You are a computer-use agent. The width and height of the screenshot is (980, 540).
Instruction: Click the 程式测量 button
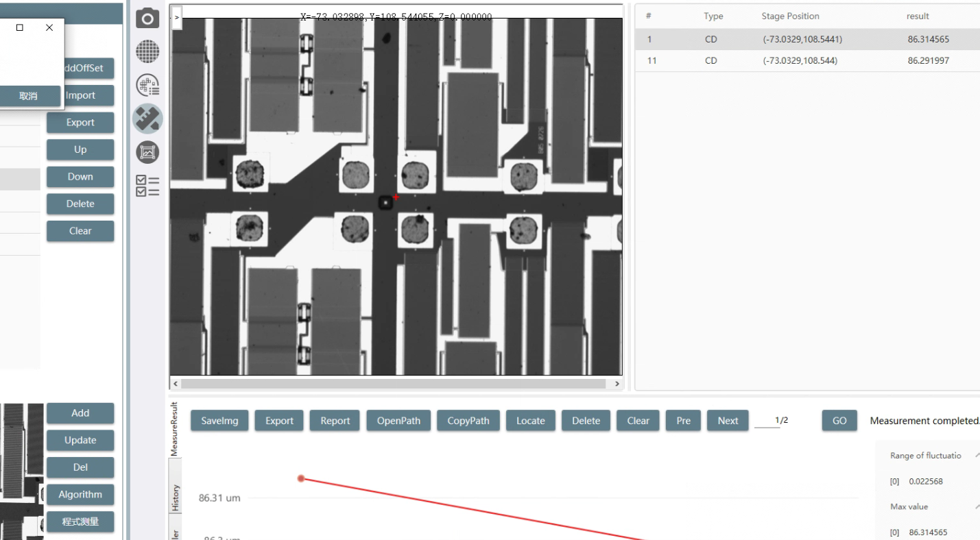(x=80, y=521)
